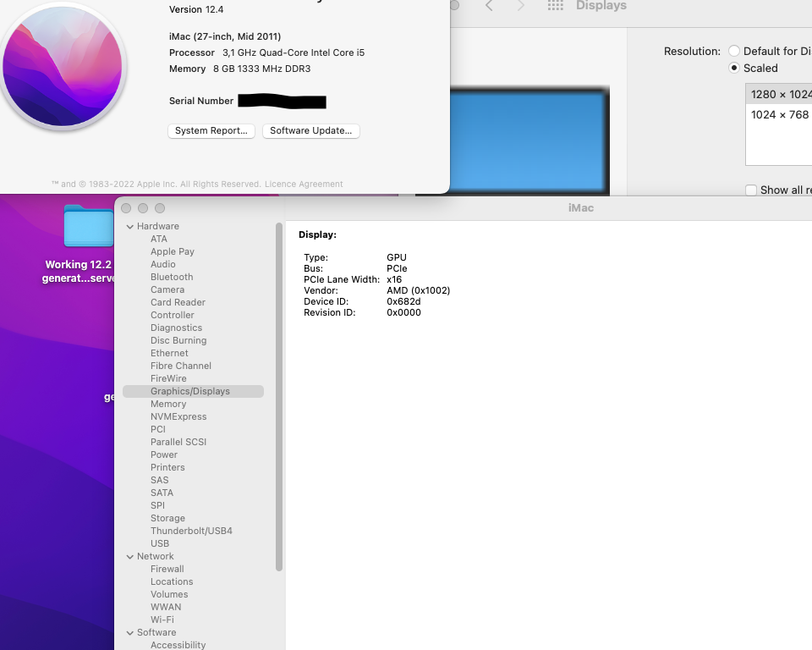Image resolution: width=812 pixels, height=650 pixels.
Task: Select USB in the Hardware list
Action: [x=160, y=543]
